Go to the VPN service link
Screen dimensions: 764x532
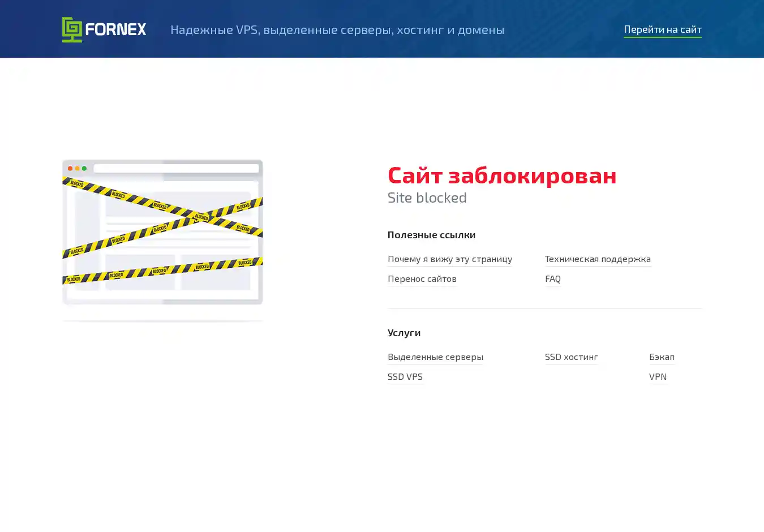coord(658,376)
